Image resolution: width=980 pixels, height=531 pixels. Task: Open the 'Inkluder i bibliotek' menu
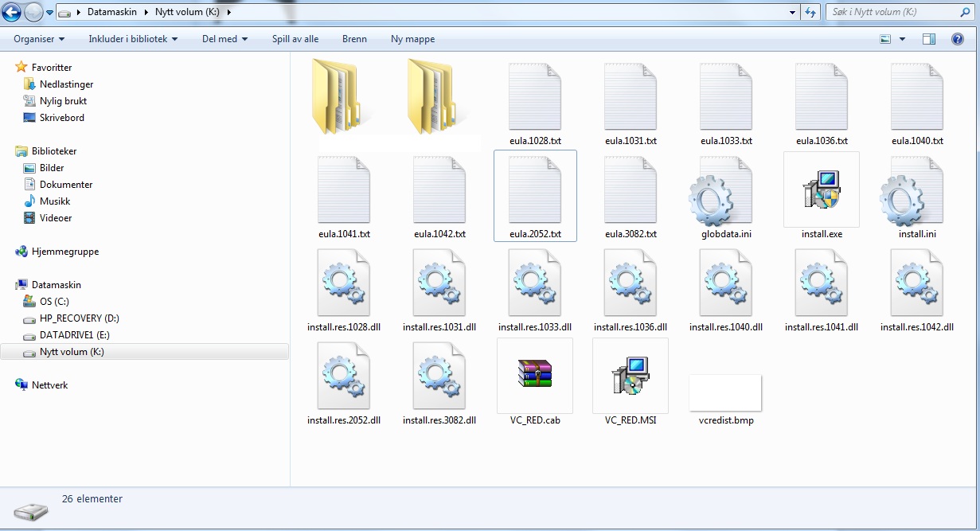pos(133,39)
